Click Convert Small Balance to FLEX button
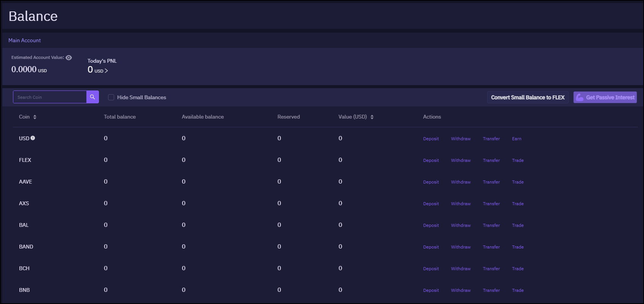 (x=528, y=97)
